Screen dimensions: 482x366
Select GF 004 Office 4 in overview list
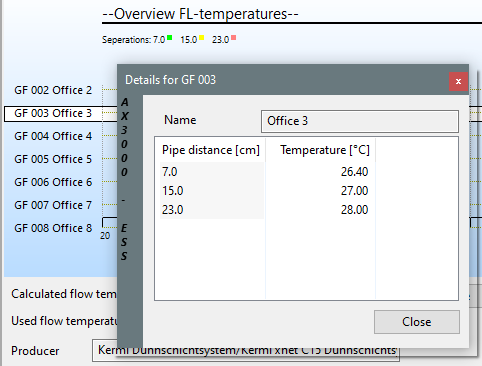53,136
